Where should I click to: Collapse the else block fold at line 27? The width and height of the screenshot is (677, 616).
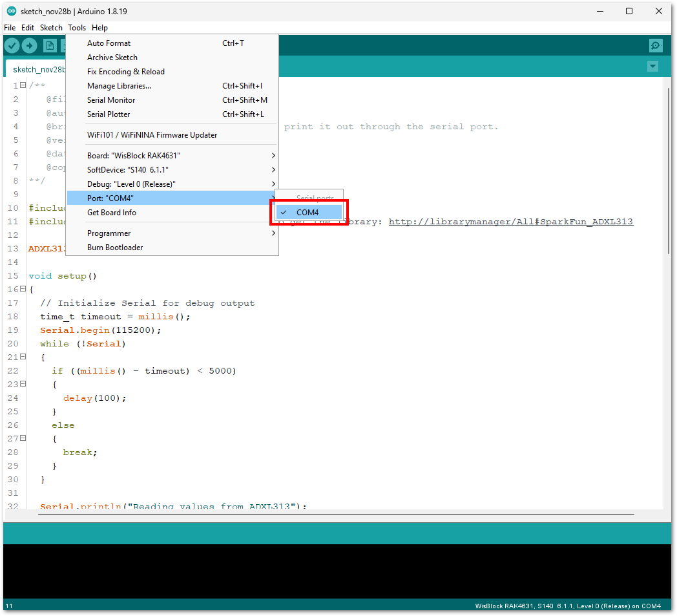23,438
